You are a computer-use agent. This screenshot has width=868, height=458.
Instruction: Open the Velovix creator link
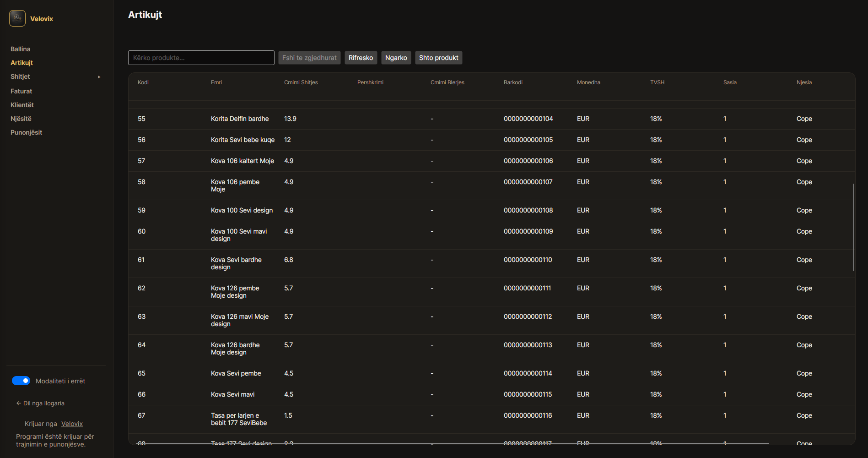coord(72,424)
